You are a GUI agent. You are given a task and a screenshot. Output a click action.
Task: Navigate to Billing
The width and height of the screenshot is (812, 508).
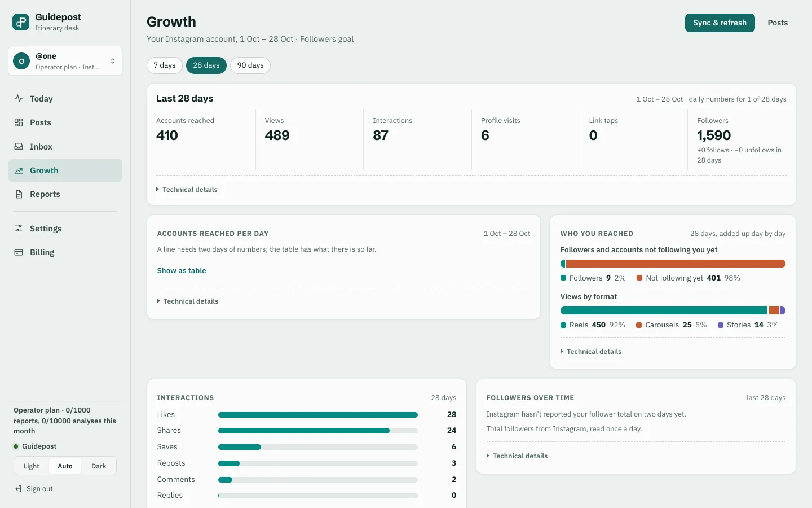point(65,252)
